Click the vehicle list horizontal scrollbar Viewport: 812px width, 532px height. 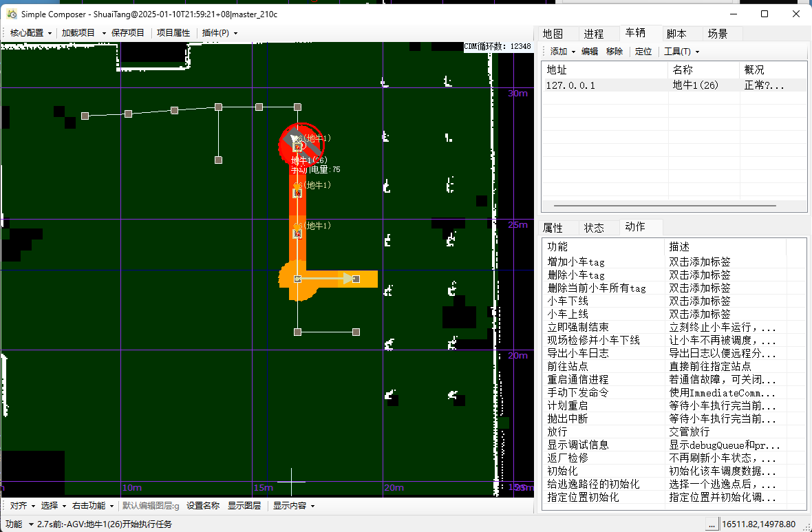(x=664, y=206)
